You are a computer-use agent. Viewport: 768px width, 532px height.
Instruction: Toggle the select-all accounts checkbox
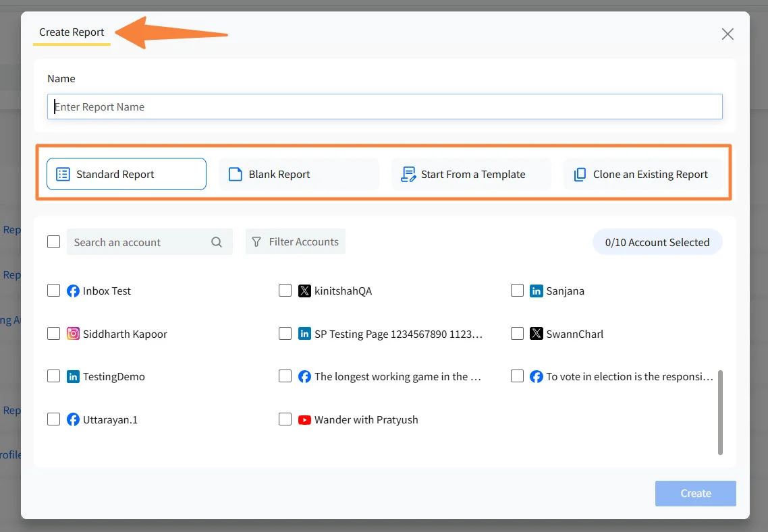pyautogui.click(x=54, y=241)
